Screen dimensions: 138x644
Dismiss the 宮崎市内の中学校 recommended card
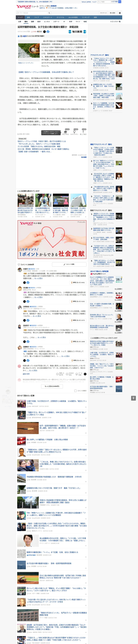pos(33,217)
